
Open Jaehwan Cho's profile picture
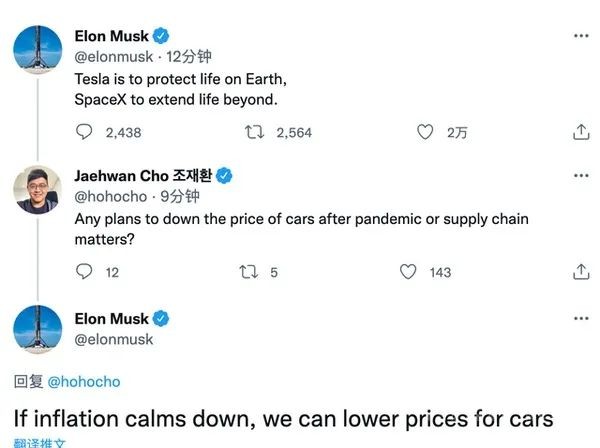point(40,190)
